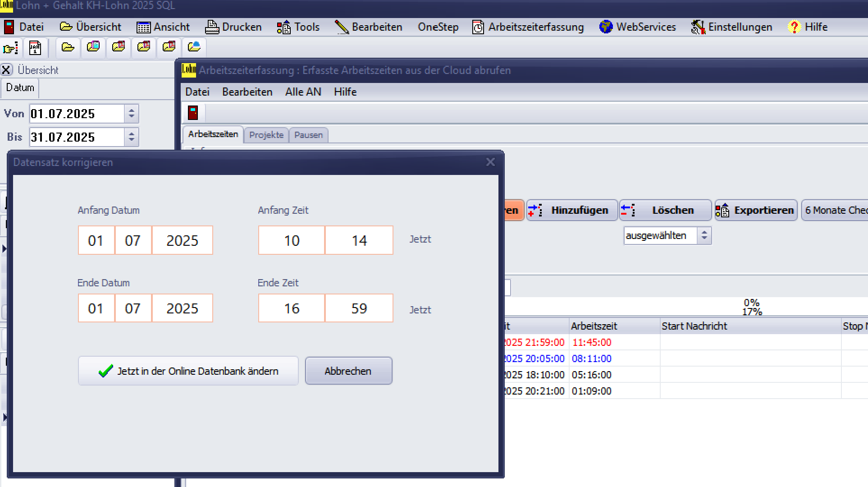This screenshot has width=868, height=487.
Task: Click Jetzt next to Ende Zeit
Action: [420, 310]
